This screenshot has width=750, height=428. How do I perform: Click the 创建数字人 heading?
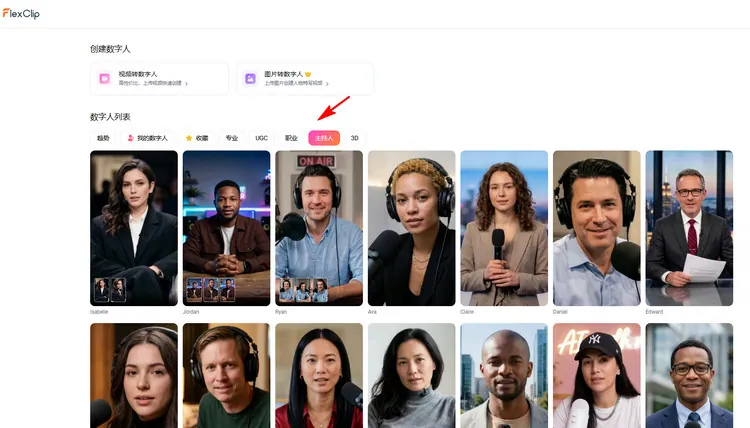click(x=110, y=49)
